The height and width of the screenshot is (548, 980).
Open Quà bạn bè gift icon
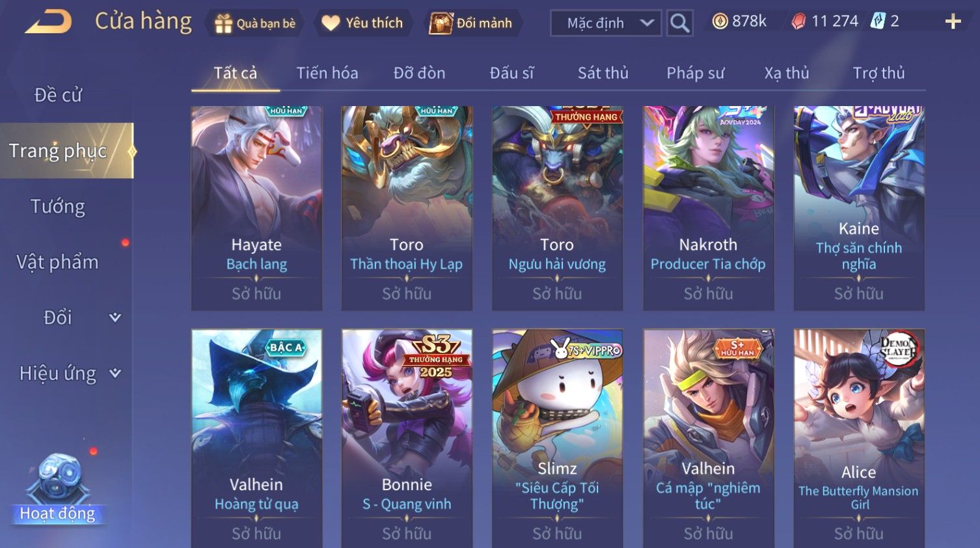pyautogui.click(x=223, y=23)
